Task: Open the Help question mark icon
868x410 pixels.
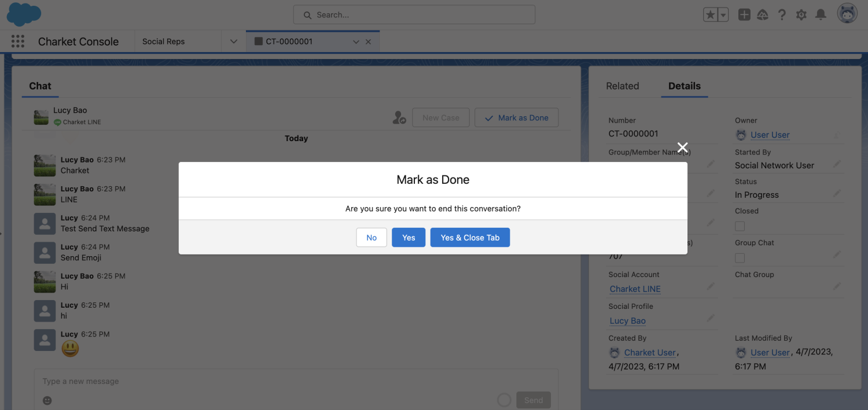Action: point(782,15)
